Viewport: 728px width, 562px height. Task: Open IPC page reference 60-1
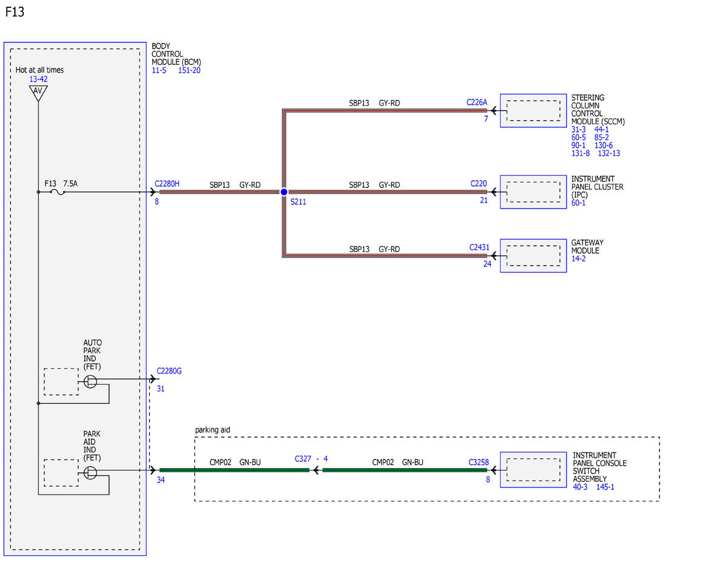pyautogui.click(x=578, y=203)
